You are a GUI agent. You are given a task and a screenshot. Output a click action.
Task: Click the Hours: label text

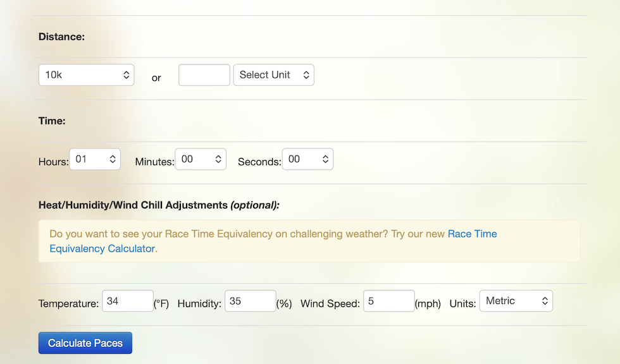pos(53,162)
